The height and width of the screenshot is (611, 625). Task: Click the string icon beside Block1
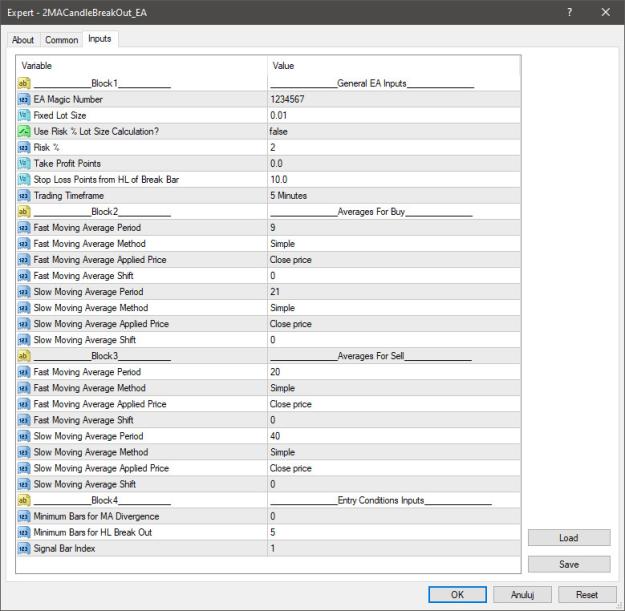click(x=24, y=83)
